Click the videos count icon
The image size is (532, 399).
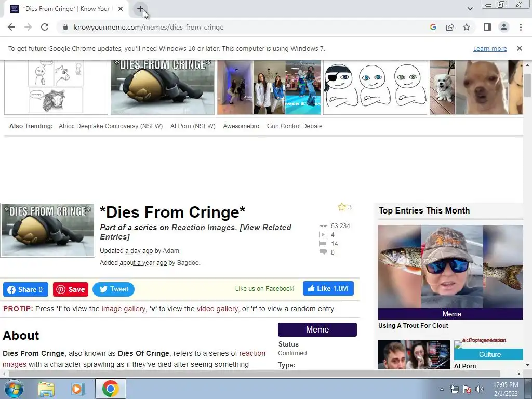click(x=323, y=235)
